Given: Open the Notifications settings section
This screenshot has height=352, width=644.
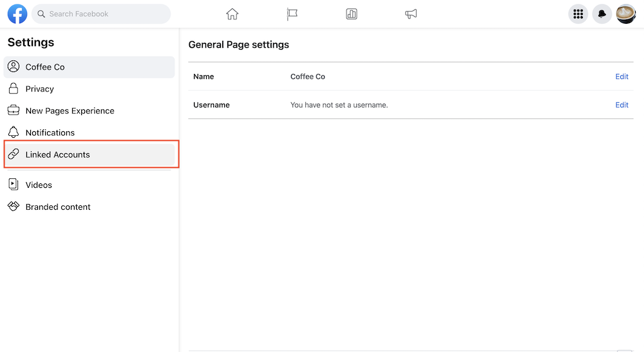Looking at the screenshot, I should 89,133.
